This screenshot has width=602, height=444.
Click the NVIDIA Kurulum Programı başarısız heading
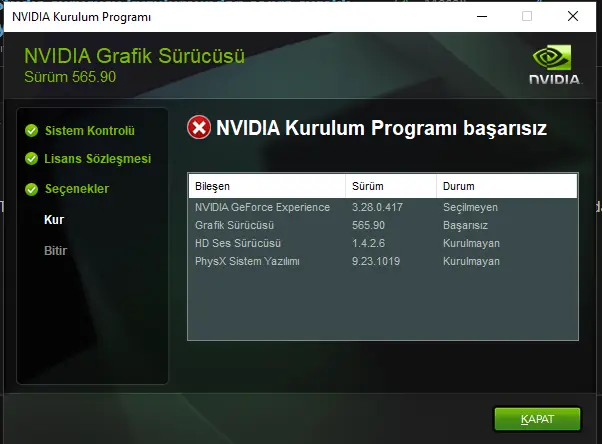381,128
